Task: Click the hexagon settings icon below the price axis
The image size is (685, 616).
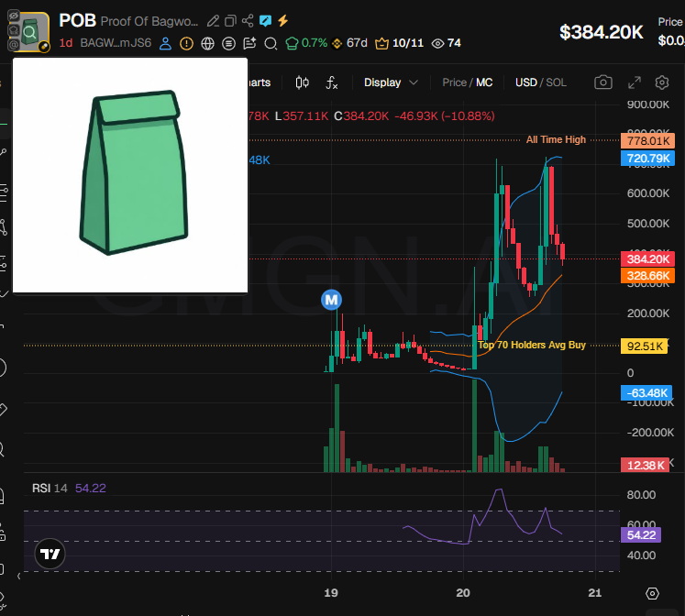Action: click(652, 593)
